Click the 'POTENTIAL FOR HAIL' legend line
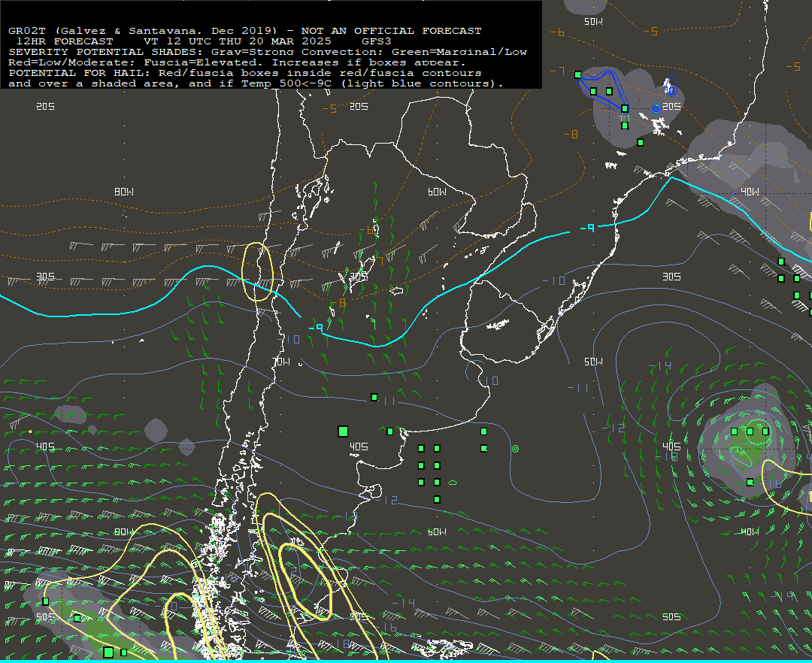The width and height of the screenshot is (812, 663). tap(245, 73)
